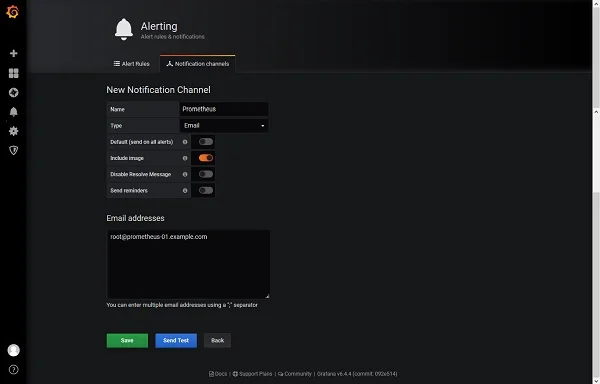Open the Type dropdown showing Email
600x384 pixels.
[x=224, y=125]
